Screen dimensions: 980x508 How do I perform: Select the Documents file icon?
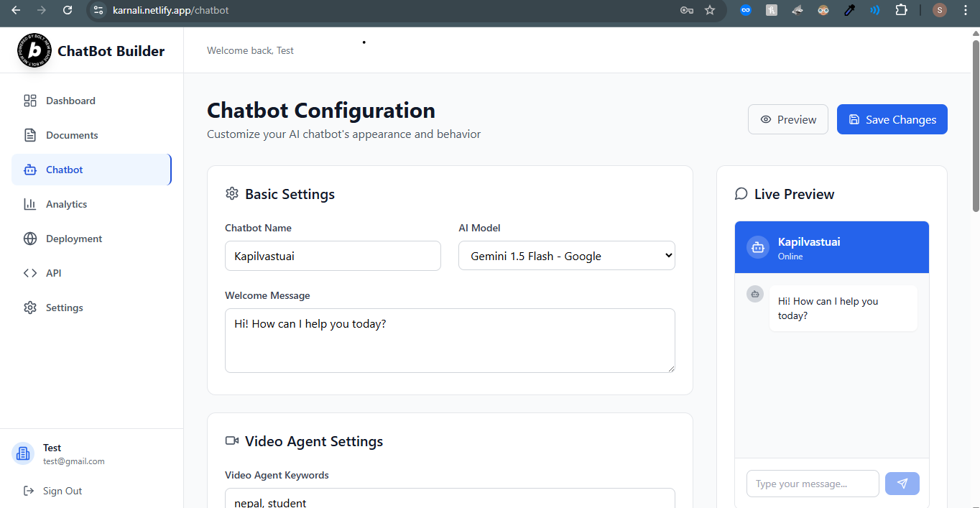[30, 135]
